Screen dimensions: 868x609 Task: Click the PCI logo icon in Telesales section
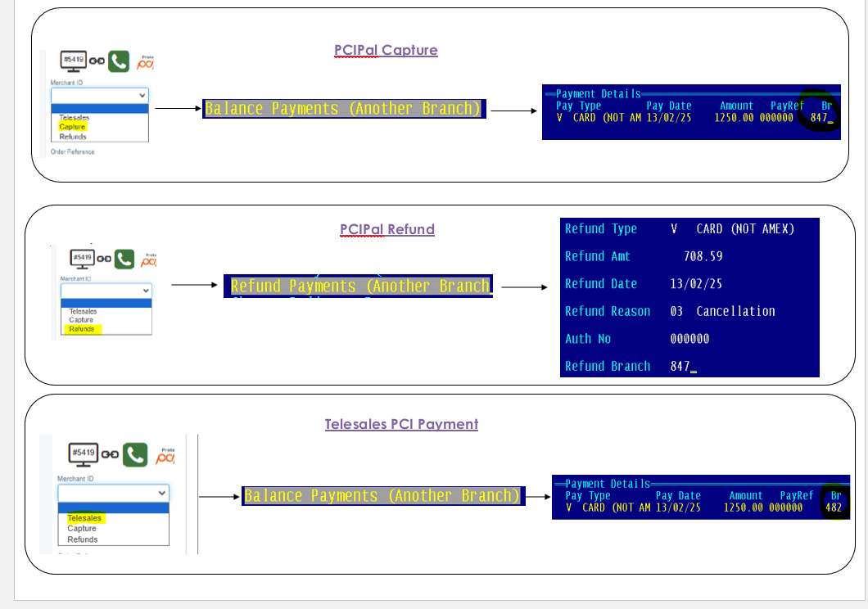coord(165,456)
